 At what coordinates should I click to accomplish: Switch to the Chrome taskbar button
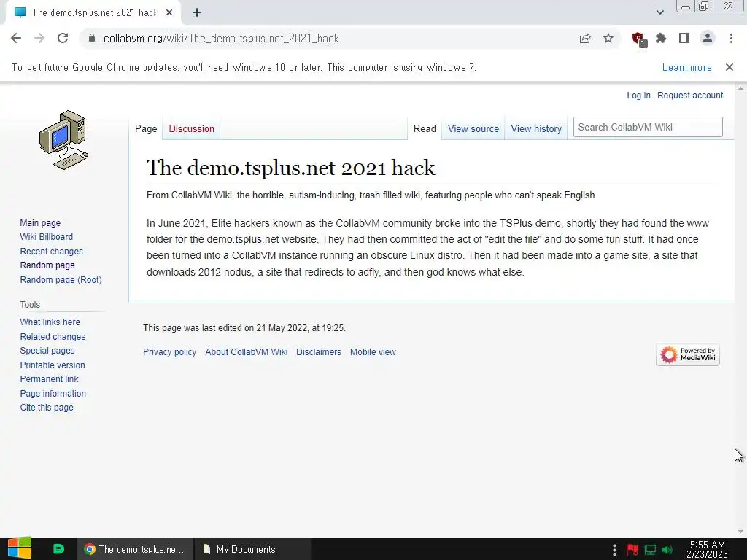tap(135, 549)
